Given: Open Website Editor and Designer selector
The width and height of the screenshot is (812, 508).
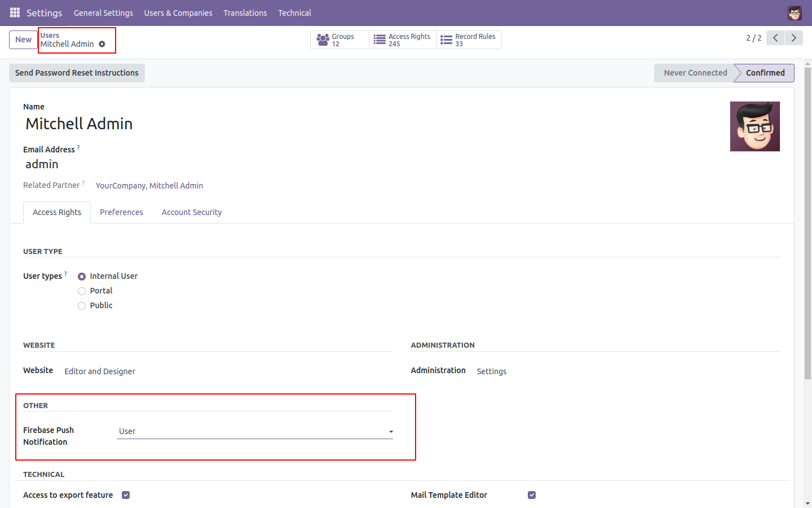Looking at the screenshot, I should 100,371.
